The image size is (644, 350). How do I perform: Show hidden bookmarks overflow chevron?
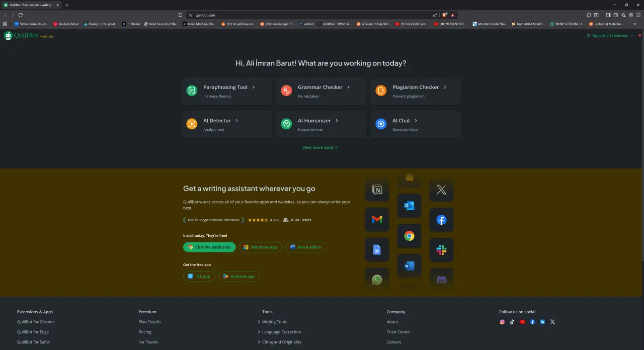click(x=635, y=24)
